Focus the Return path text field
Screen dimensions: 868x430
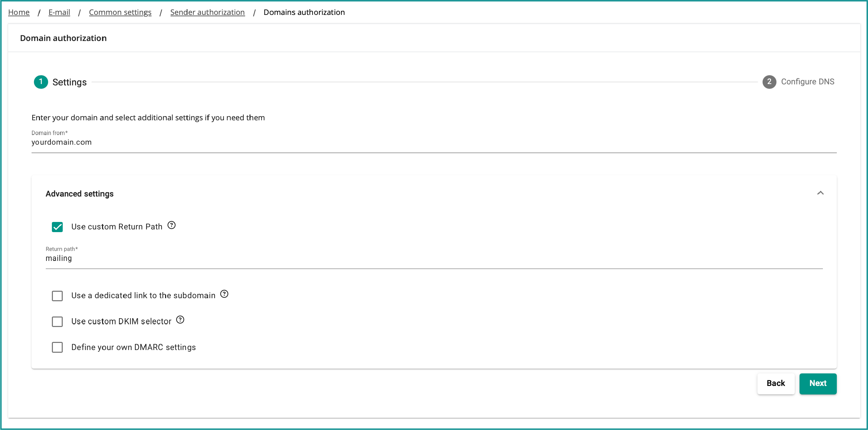pyautogui.click(x=434, y=259)
